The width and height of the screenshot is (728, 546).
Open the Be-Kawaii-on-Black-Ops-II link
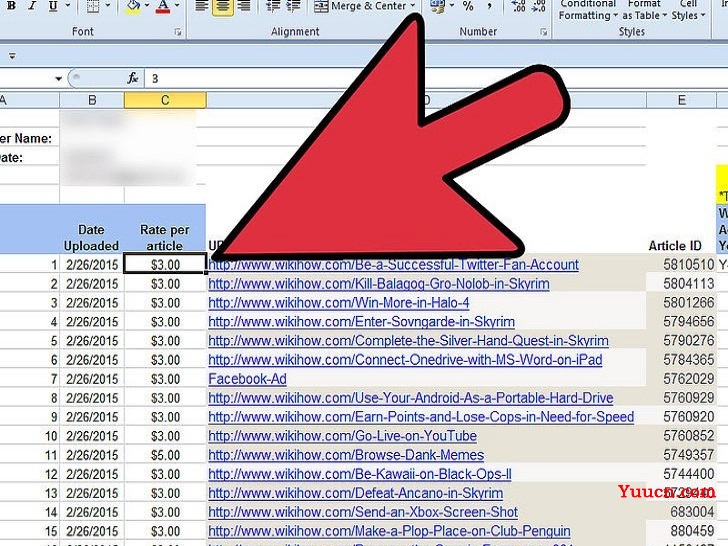(359, 474)
